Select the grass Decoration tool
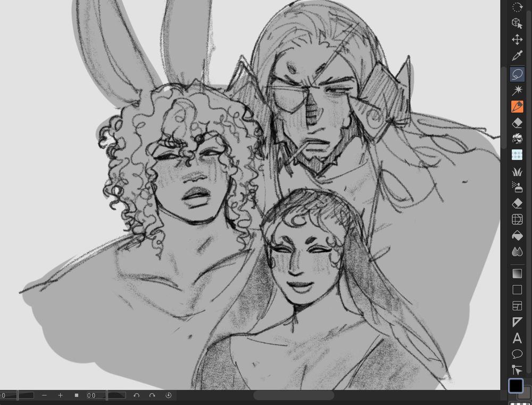This screenshot has height=405, width=532. pyautogui.click(x=517, y=172)
